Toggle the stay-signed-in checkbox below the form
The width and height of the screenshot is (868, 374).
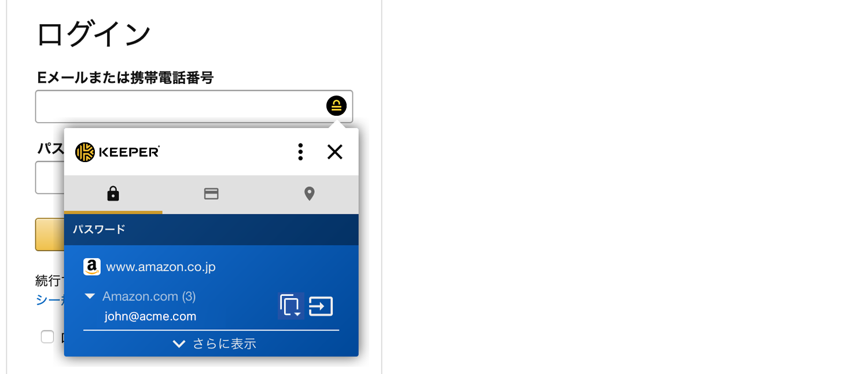click(x=47, y=337)
